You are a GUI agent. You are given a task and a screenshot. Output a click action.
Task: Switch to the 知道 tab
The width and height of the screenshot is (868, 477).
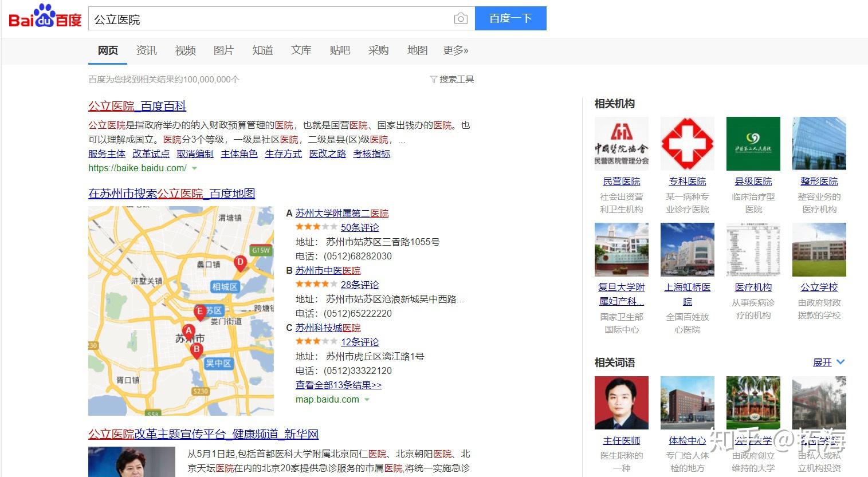262,50
